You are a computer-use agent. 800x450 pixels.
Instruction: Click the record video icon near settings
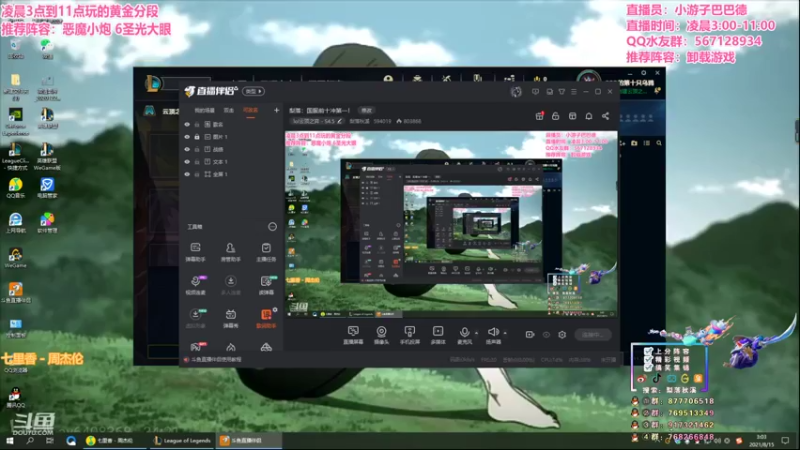[530, 335]
